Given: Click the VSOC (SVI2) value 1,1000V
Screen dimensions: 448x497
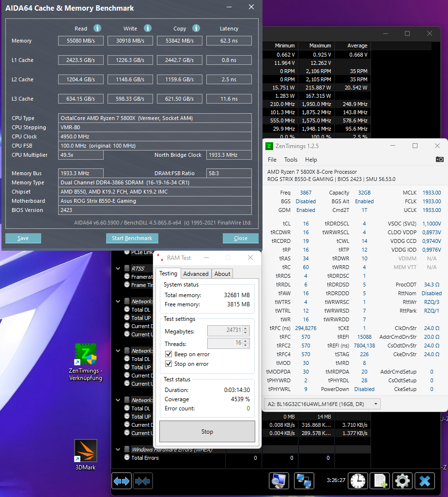Looking at the screenshot, I should [x=432, y=224].
